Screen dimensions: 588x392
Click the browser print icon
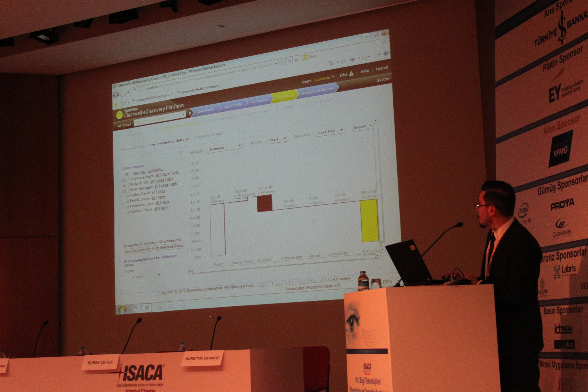(x=352, y=60)
